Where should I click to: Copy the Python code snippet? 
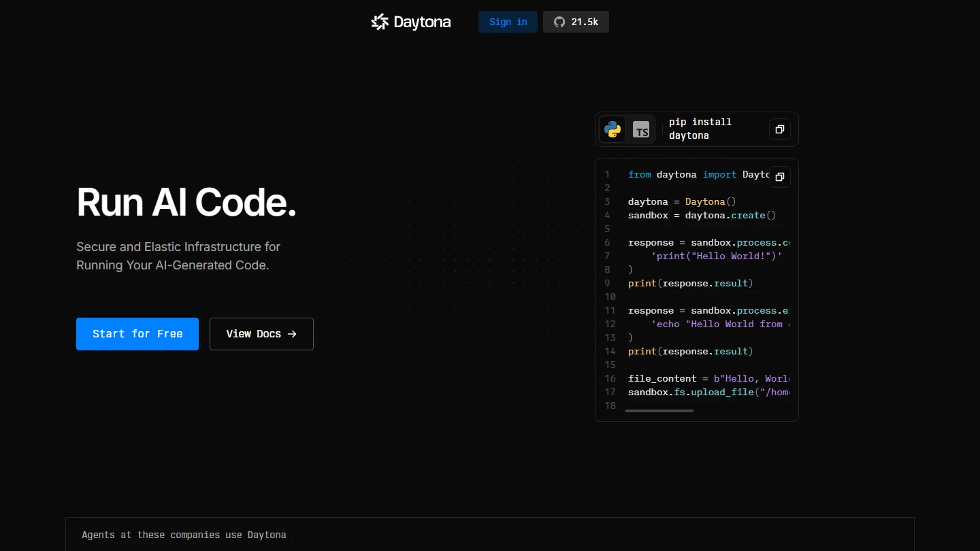tap(780, 177)
